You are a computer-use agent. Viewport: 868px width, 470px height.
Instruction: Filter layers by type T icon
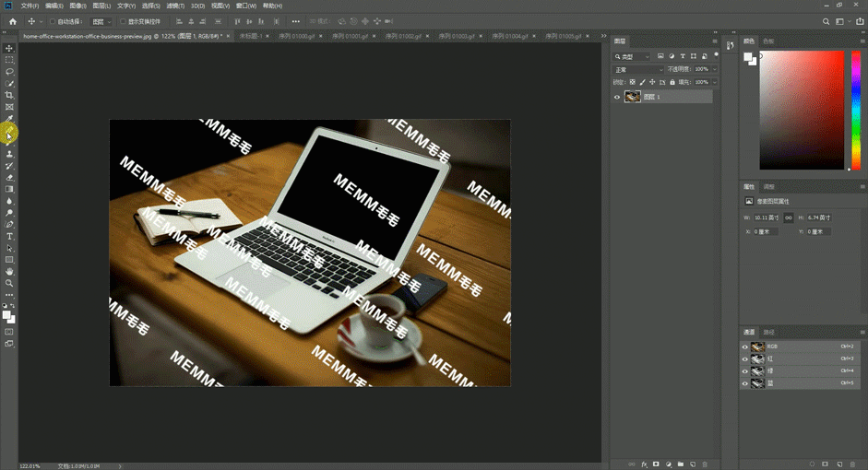(683, 56)
